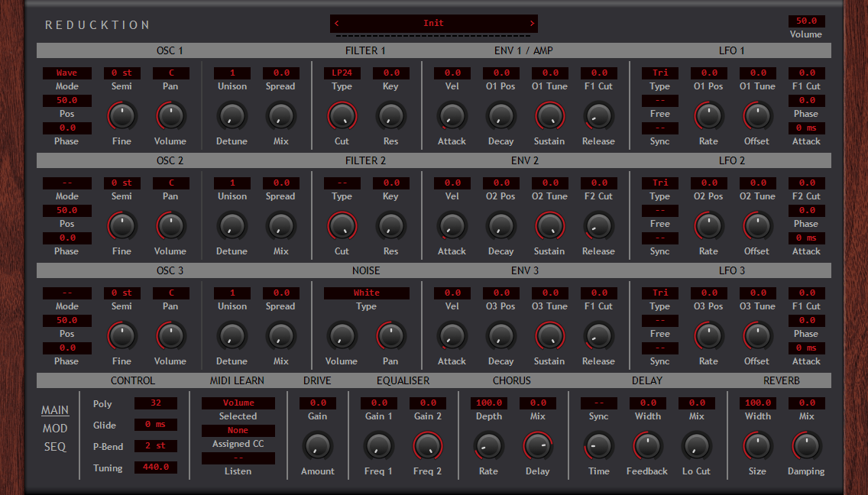Screen dimensions: 868x495
Task: Toggle the LFO 1 Free field
Action: coord(659,101)
